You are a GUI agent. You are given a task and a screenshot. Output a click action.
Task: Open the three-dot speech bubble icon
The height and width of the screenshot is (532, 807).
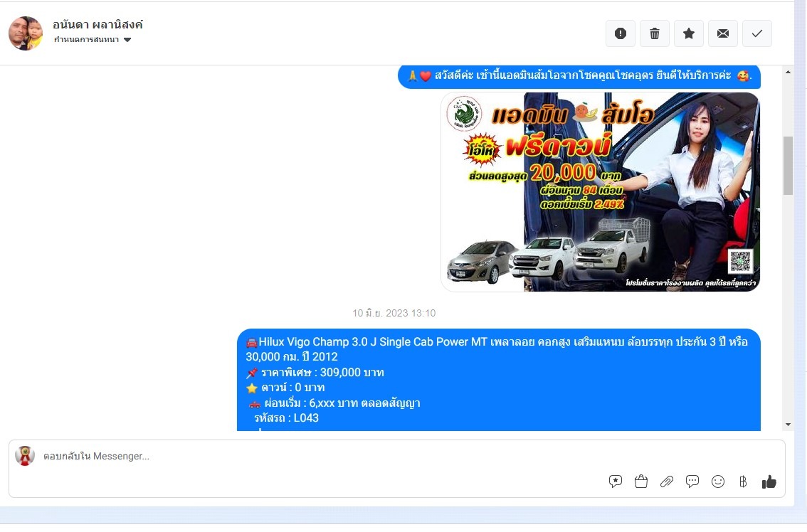tap(692, 482)
